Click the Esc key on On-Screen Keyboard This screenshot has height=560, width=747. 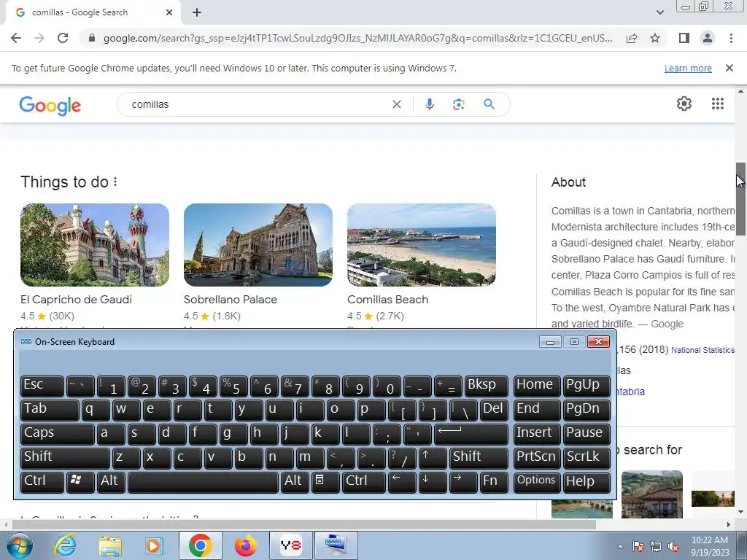42,385
